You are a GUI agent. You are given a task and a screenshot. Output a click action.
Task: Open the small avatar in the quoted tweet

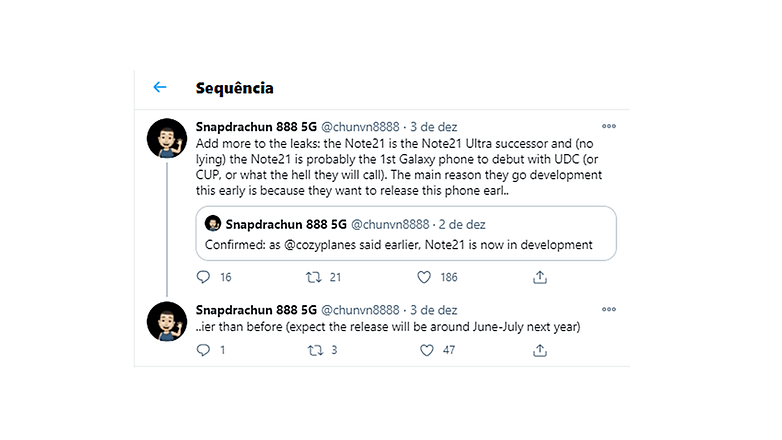[x=213, y=223]
